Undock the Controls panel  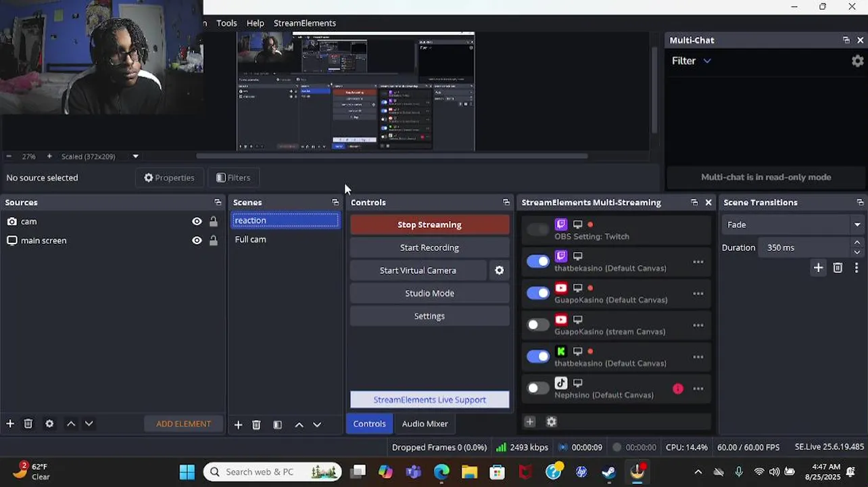pos(506,202)
